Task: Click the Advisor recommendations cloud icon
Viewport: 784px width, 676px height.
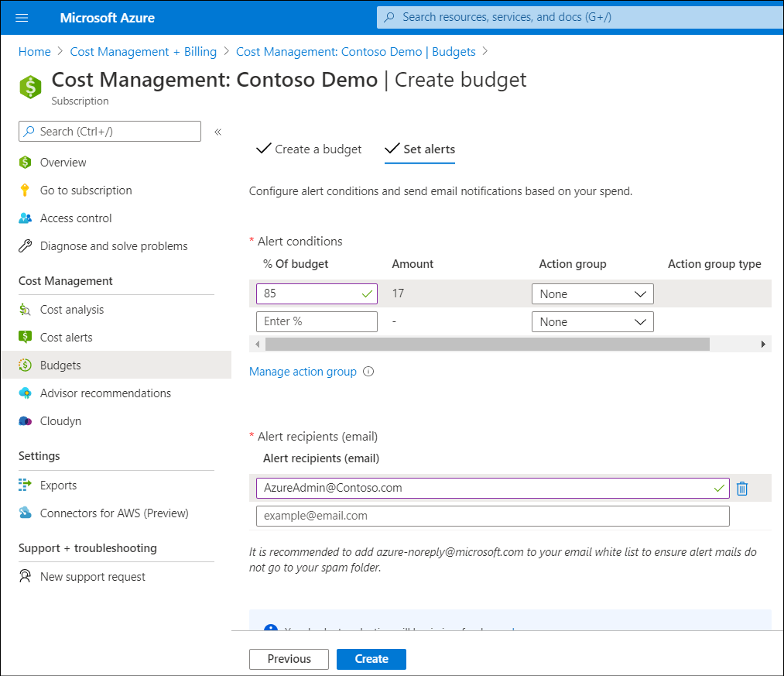Action: [x=25, y=393]
